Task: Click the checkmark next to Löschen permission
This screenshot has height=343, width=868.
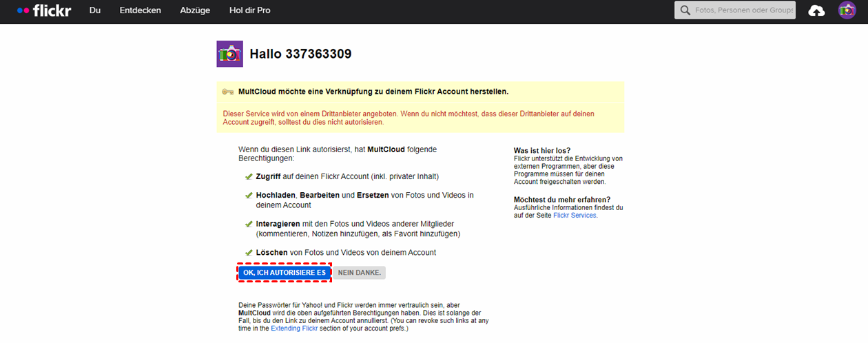Action: tap(249, 253)
